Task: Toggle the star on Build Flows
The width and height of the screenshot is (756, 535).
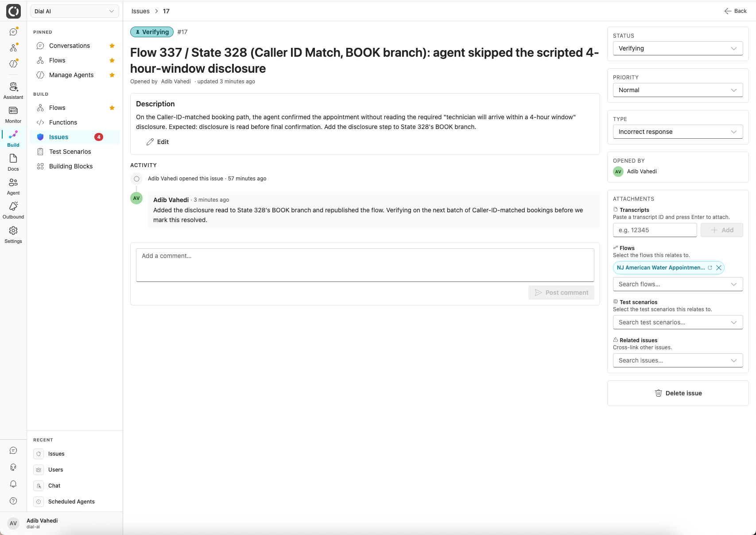Action: click(x=112, y=108)
